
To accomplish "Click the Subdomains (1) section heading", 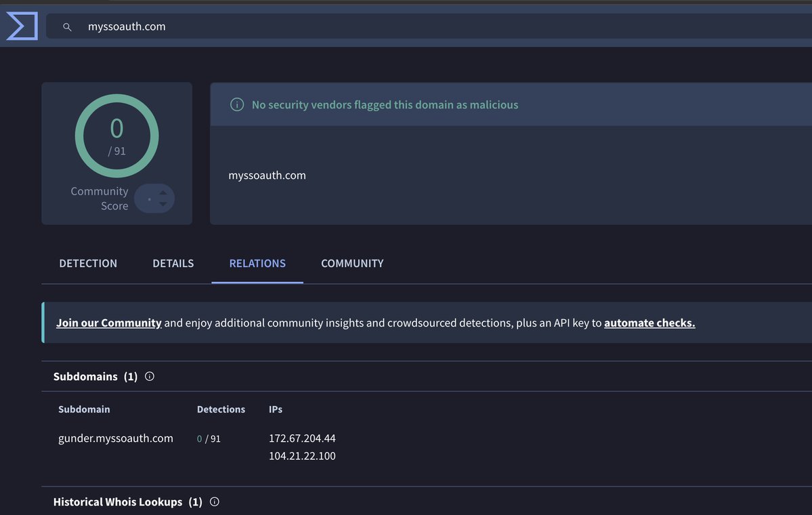I will [x=95, y=377].
